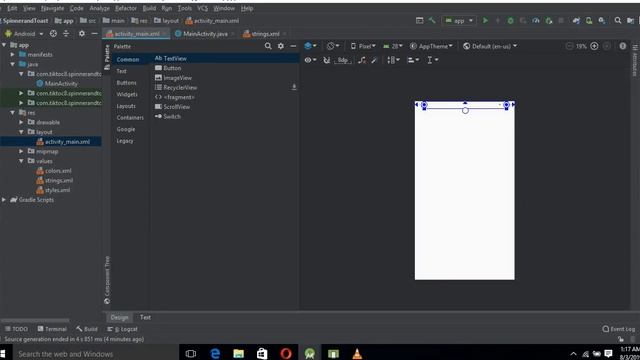Show warnings and errors icon
Viewport: 640px width, 360px height.
pyautogui.click(x=622, y=46)
